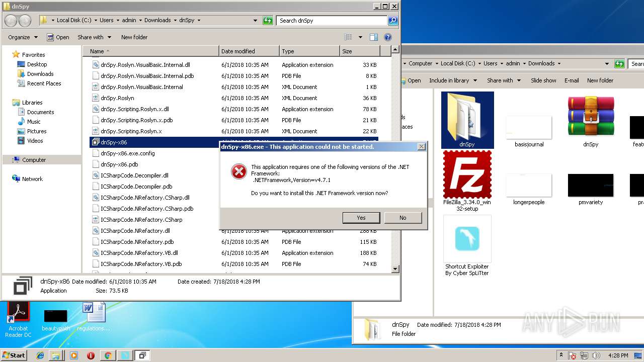The image size is (644, 362).
Task: Select dnSpy.Scripting.Roslyn.x.dll file
Action: (x=134, y=109)
